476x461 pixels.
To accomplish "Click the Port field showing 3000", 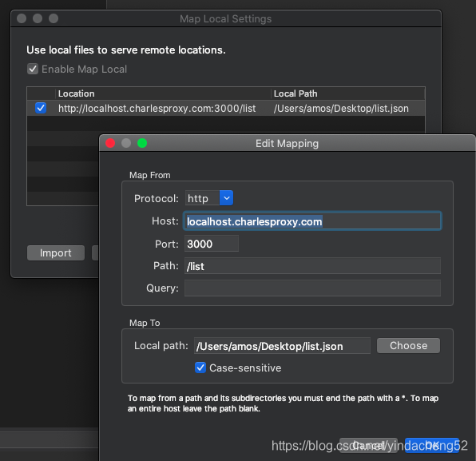I will (212, 244).
